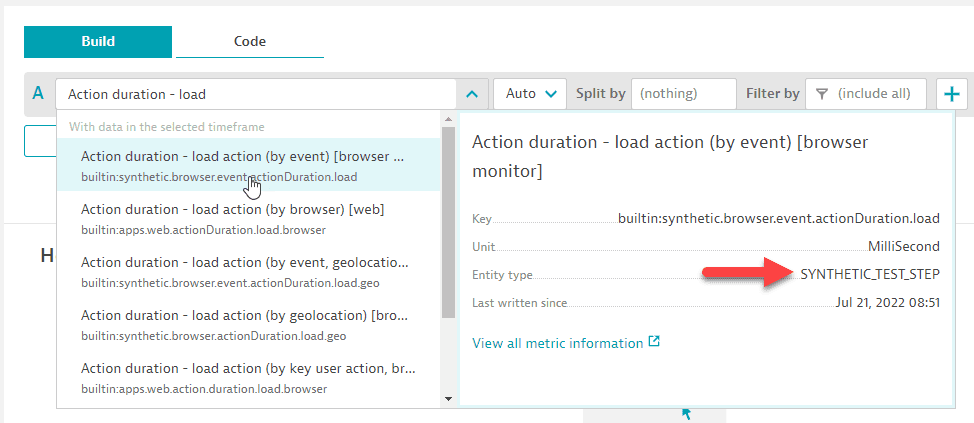The height and width of the screenshot is (423, 974).
Task: Click the query letter A label
Action: click(x=38, y=94)
